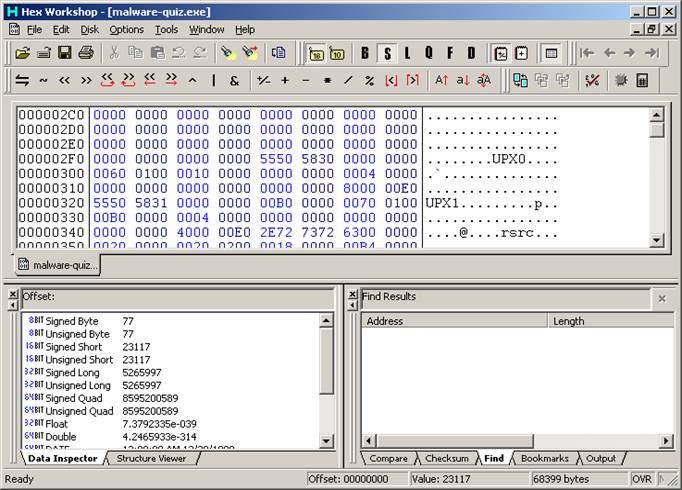Click the byte flip (swap arrows) operation icon
Image resolution: width=682 pixels, height=490 pixels.
(x=22, y=80)
